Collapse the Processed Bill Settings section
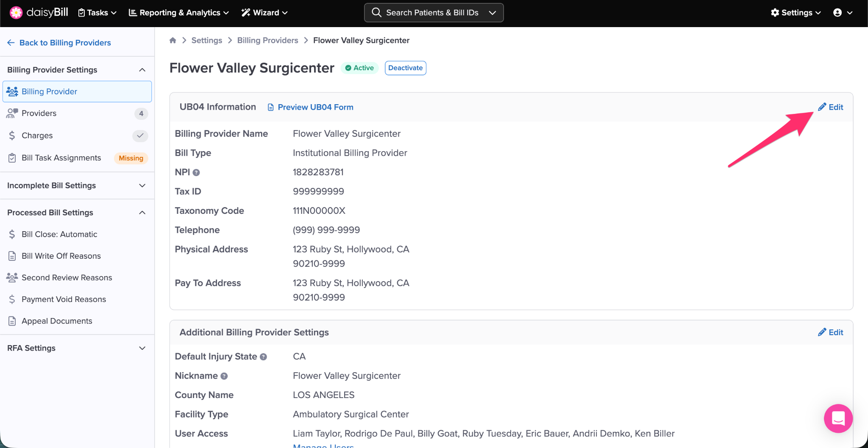 point(142,213)
